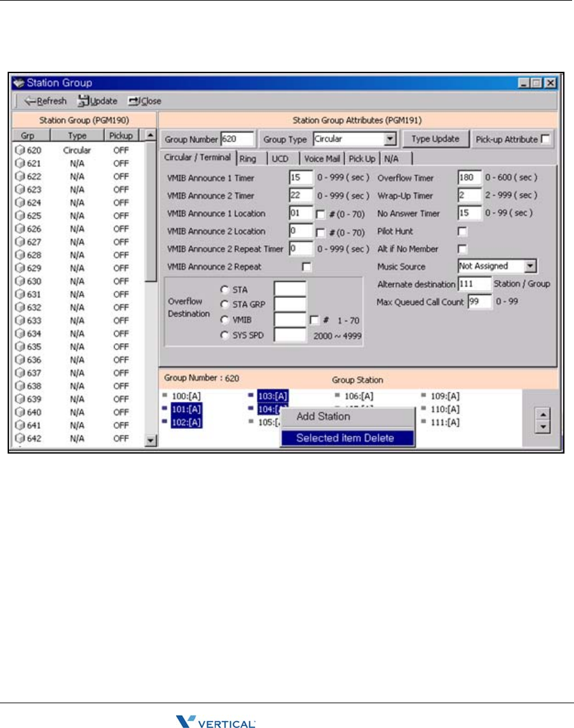Viewport: 574px width, 728px height.
Task: Click the Update disk icon
Action: click(83, 101)
